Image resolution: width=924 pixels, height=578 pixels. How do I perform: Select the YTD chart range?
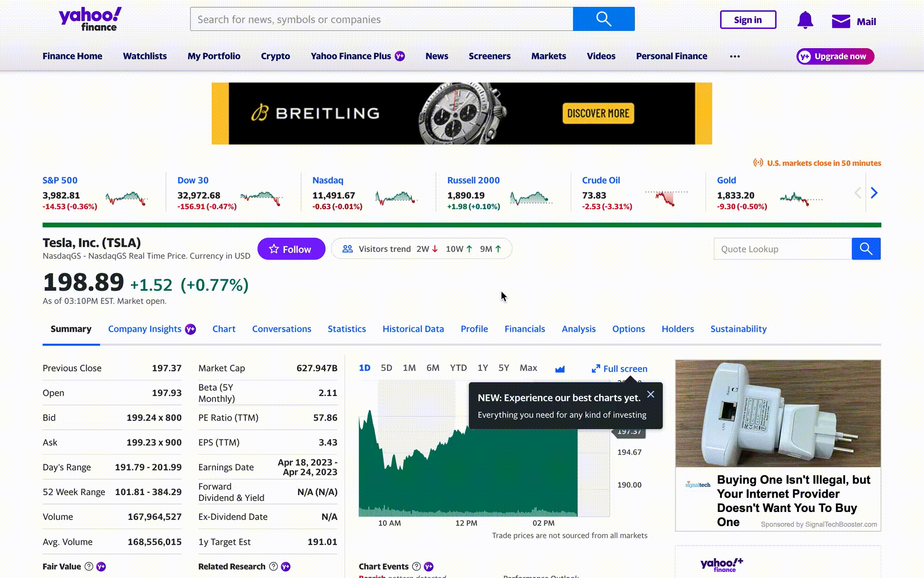tap(459, 368)
